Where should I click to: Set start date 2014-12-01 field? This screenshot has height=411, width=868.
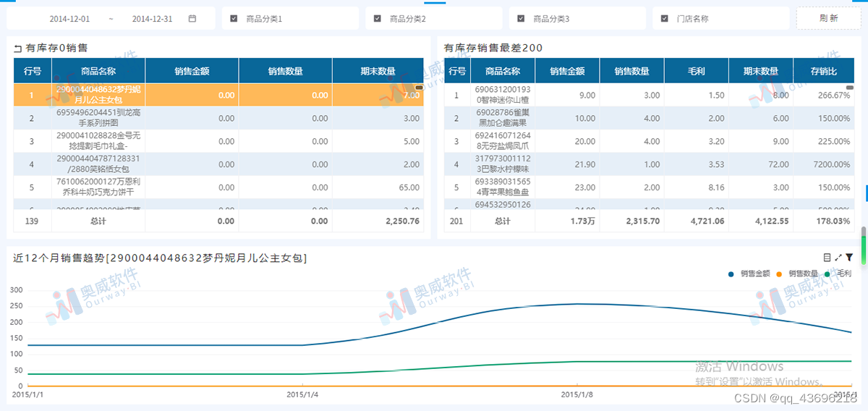[x=70, y=19]
